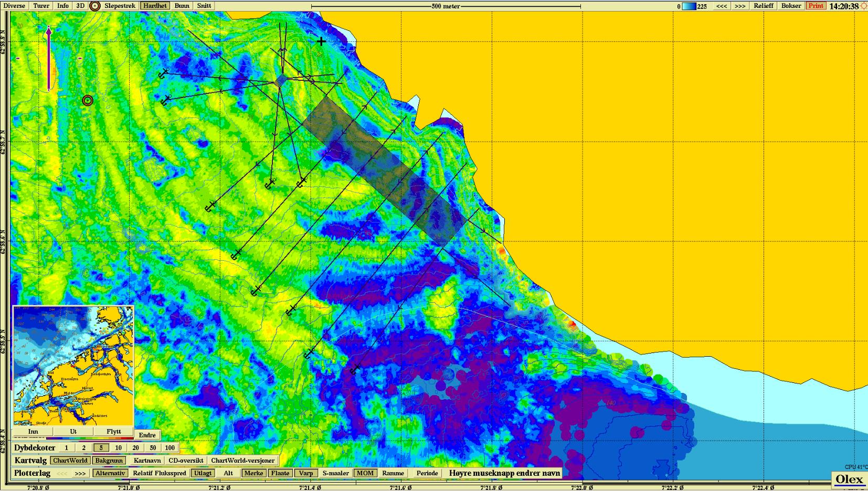Click the depth color scale gradient

689,6
